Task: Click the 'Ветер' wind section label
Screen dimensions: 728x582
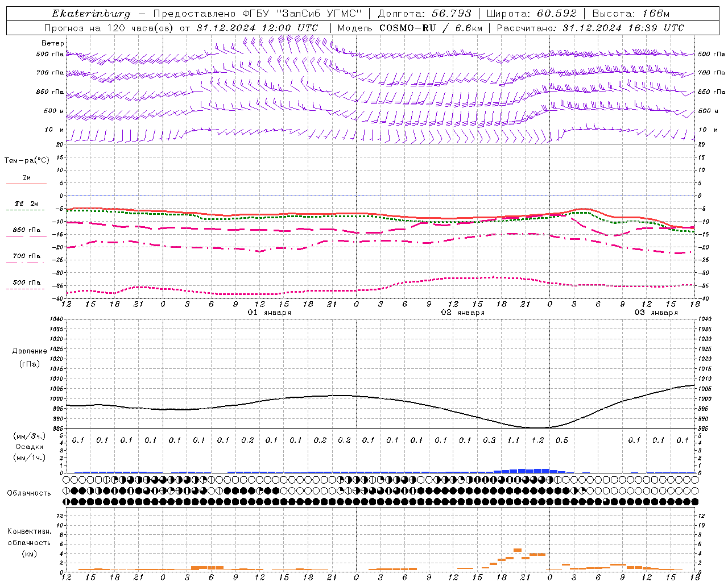Action: pyautogui.click(x=53, y=43)
